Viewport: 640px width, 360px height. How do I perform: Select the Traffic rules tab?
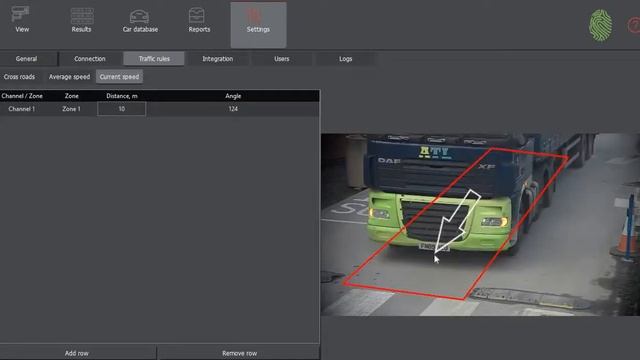[x=154, y=59]
